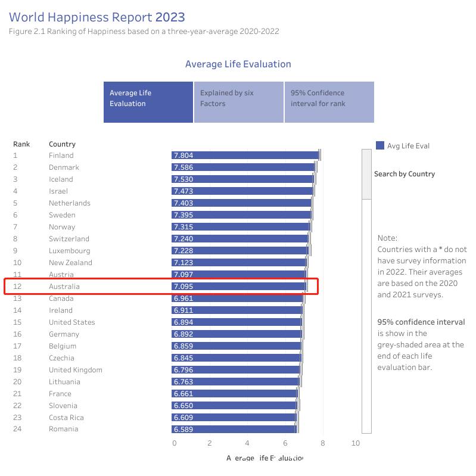Screen dimensions: 476x476
Task: Select Norway in the country list
Action: click(x=62, y=227)
